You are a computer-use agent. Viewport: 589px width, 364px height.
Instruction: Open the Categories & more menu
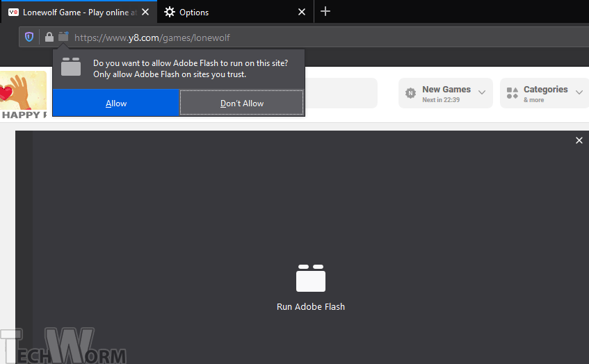(x=544, y=93)
